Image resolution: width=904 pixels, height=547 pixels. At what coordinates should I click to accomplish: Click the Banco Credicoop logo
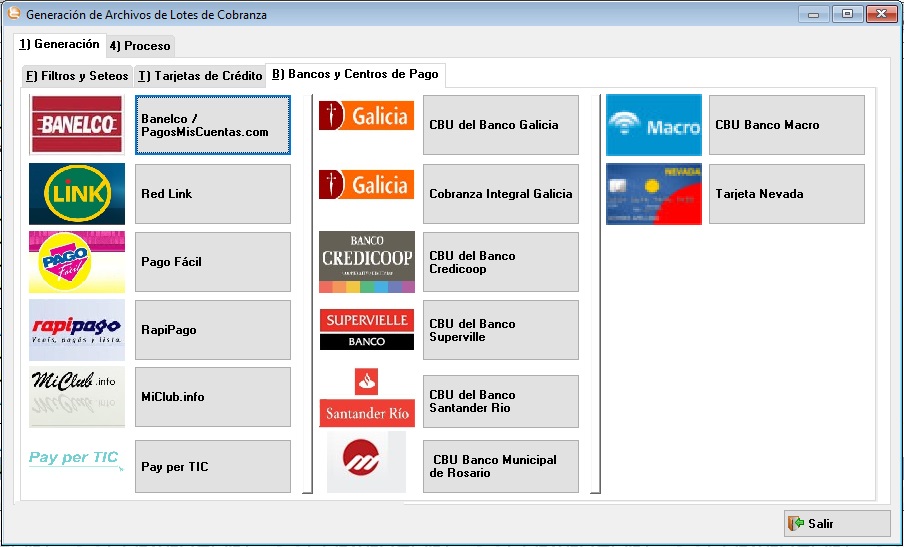(x=366, y=262)
